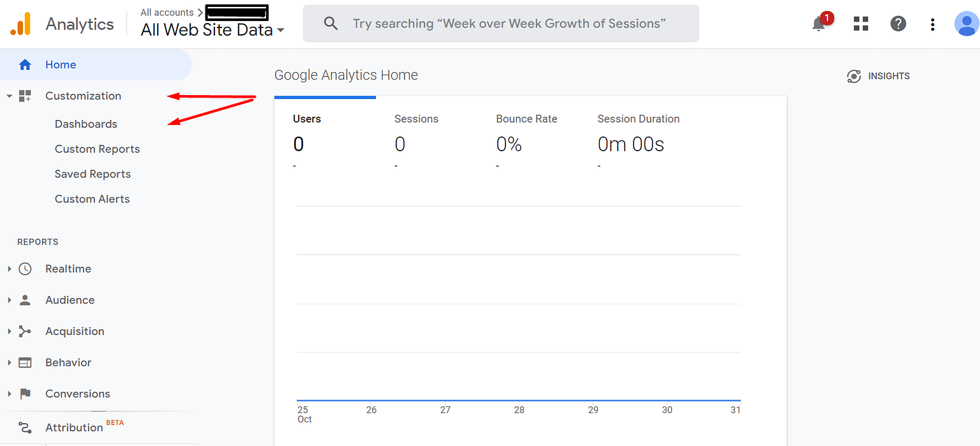Select the Audience person icon
The height and width of the screenshot is (446, 980).
24,300
